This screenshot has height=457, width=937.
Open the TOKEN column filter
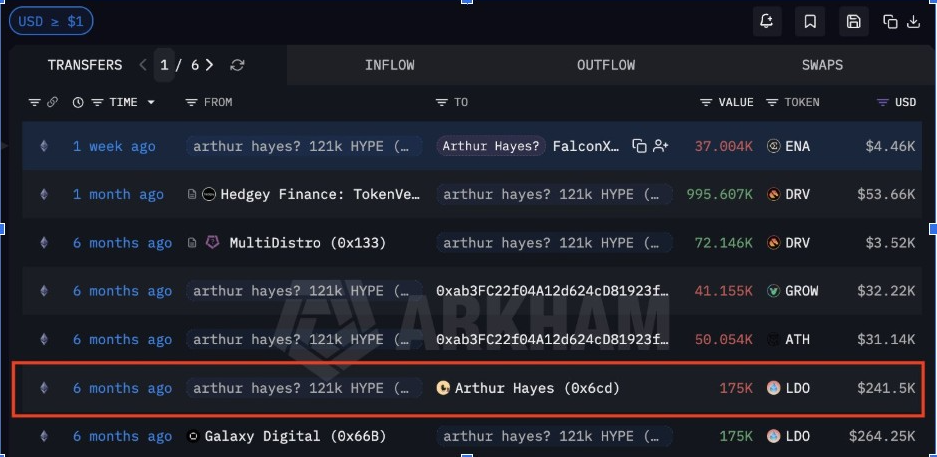[771, 102]
